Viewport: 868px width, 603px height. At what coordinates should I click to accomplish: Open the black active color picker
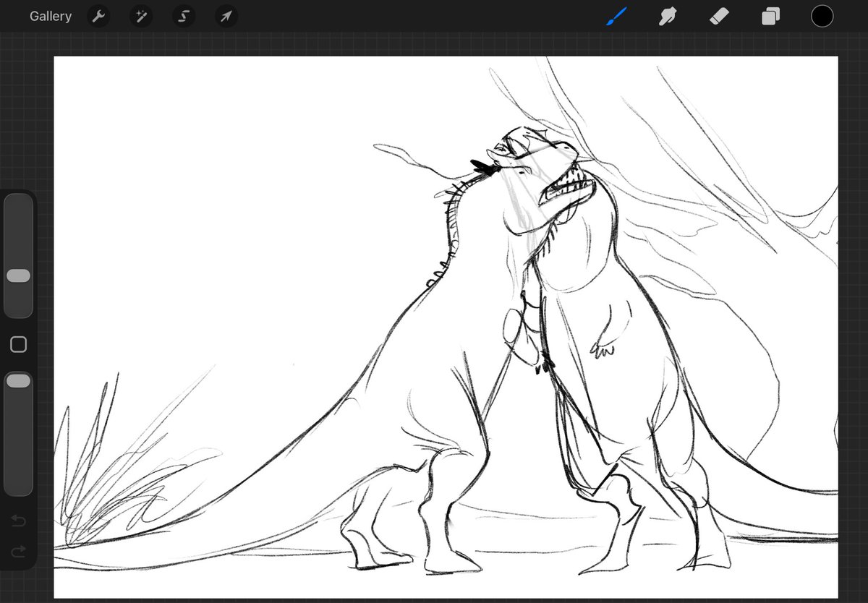click(x=822, y=16)
